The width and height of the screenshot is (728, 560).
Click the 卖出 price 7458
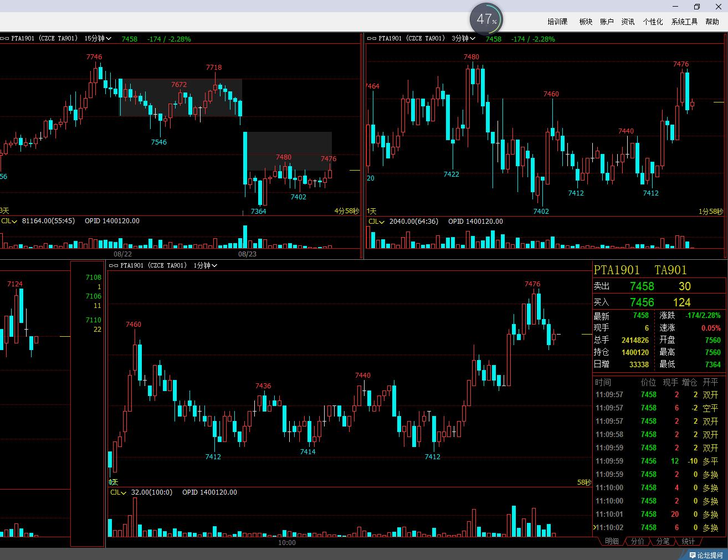pyautogui.click(x=642, y=286)
